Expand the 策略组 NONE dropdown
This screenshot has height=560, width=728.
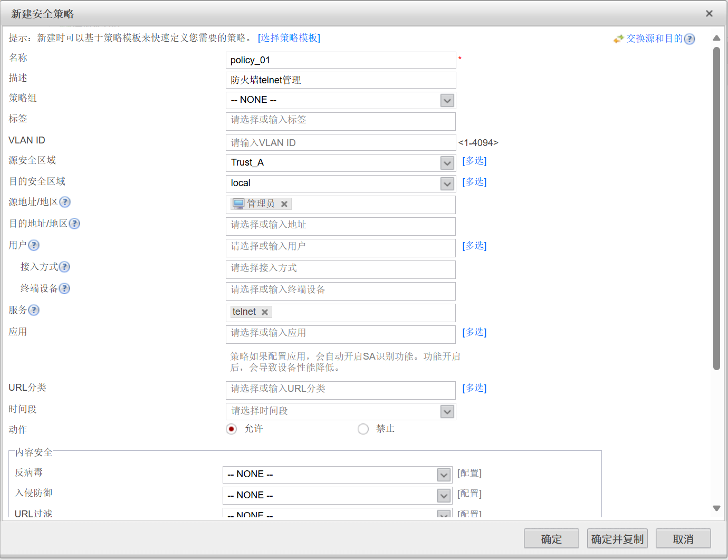[x=447, y=100]
